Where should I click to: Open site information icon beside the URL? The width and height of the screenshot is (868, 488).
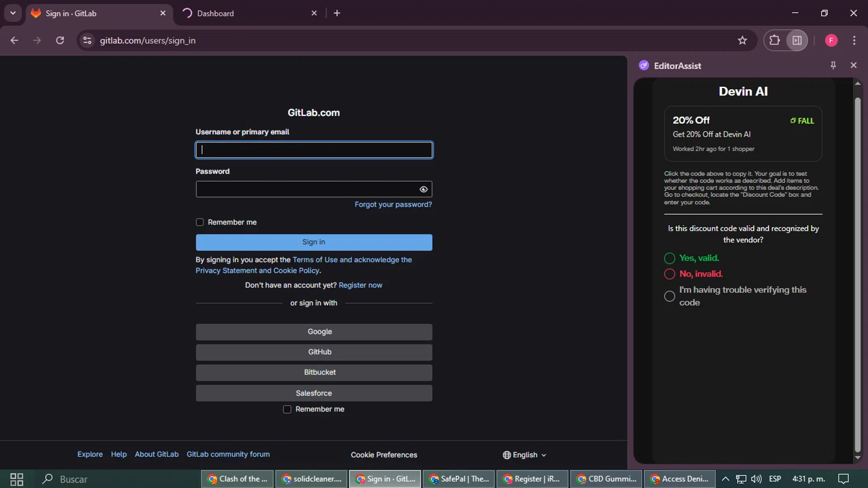pos(87,41)
